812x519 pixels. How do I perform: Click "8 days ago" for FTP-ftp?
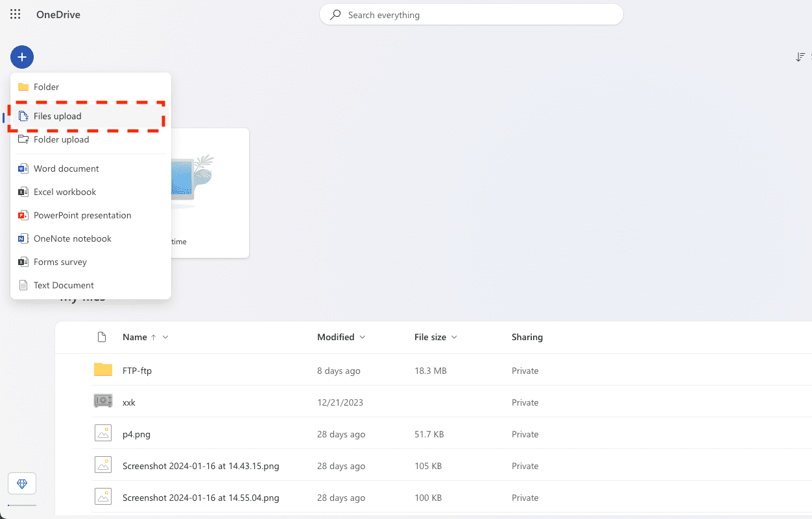pyautogui.click(x=339, y=371)
